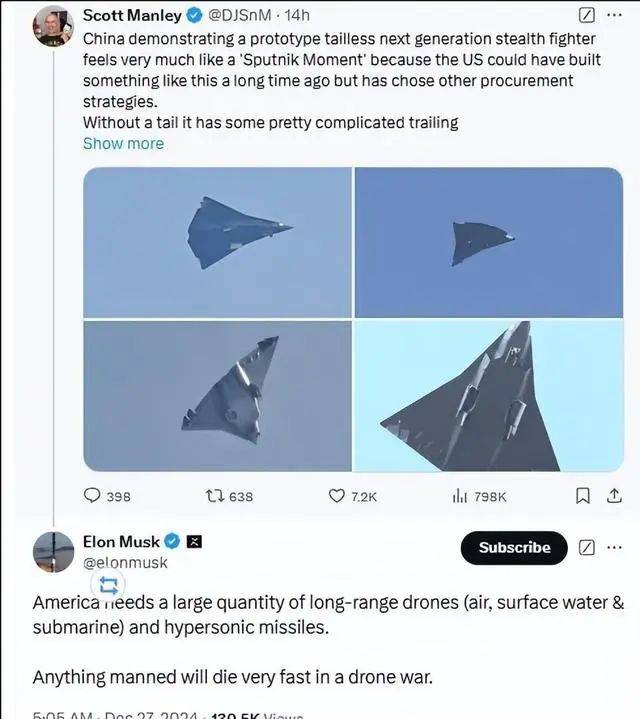
Task: Repost Scott Manley's tweet via retweet icon
Action: [213, 496]
